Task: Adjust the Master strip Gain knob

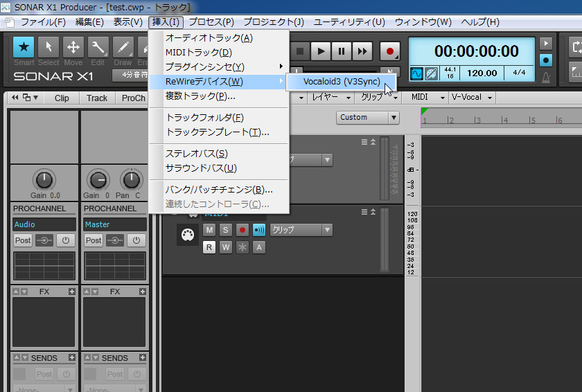Action: tap(98, 180)
